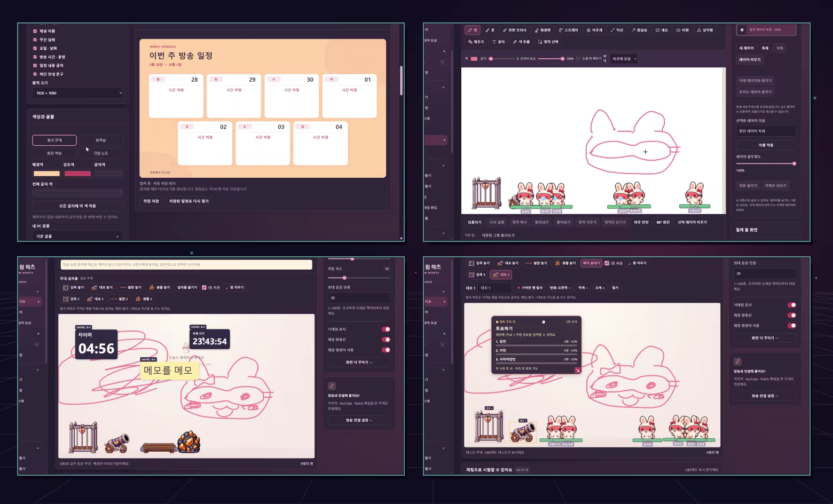Select the 네모 rectangle tool
Screen dimensions: 833x504
662,30
